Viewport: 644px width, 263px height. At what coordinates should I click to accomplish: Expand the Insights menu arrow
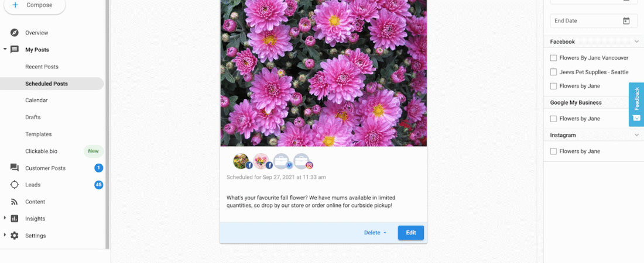click(5, 218)
